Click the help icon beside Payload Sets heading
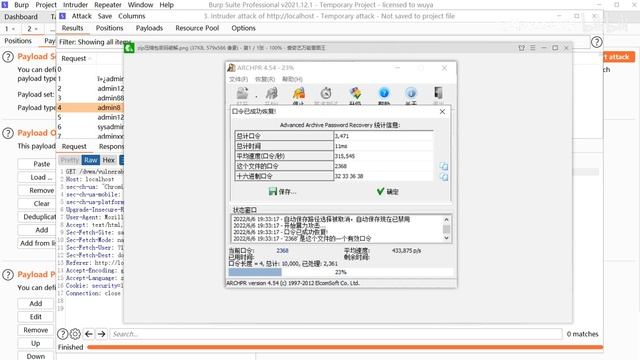The height and width of the screenshot is (360, 640). point(8,57)
